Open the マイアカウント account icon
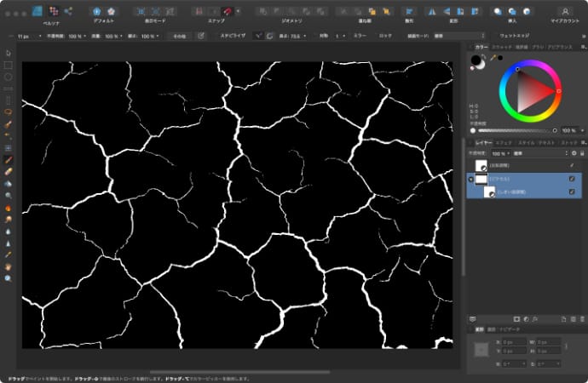This screenshot has height=383, width=588. [x=564, y=12]
